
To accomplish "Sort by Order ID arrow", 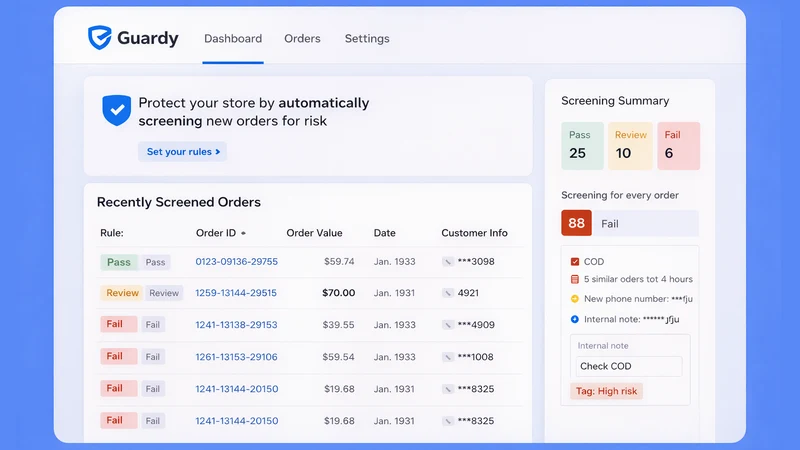I will (243, 233).
